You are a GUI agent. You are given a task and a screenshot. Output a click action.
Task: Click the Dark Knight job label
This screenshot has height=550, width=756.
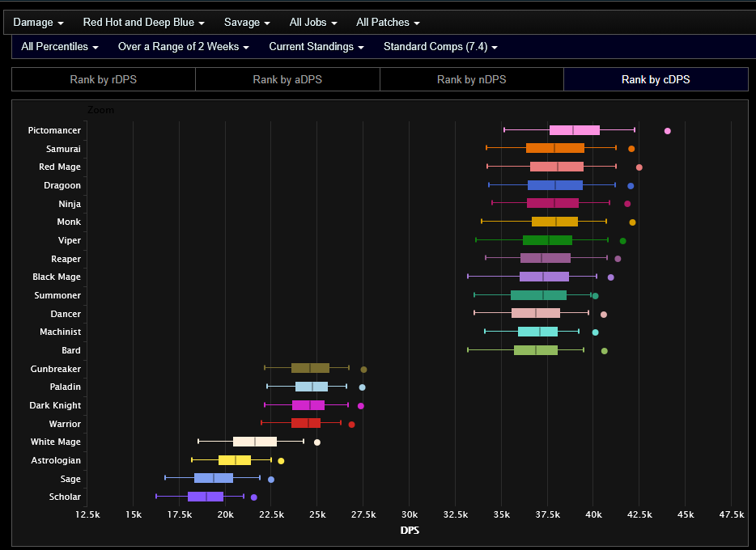(55, 405)
